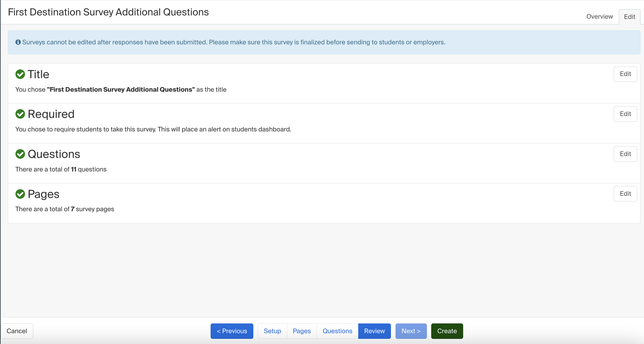Click the green checkmark icon beside Required

(20, 114)
